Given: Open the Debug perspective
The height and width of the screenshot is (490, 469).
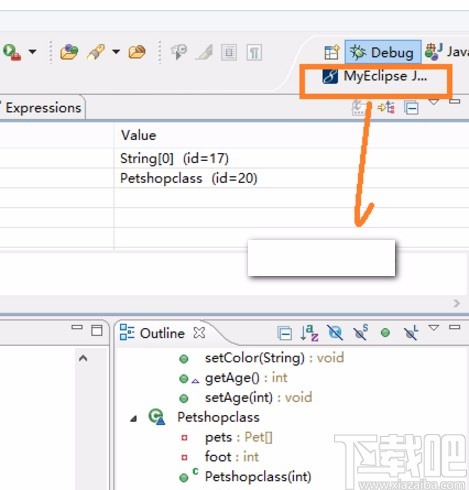Looking at the screenshot, I should coord(383,52).
